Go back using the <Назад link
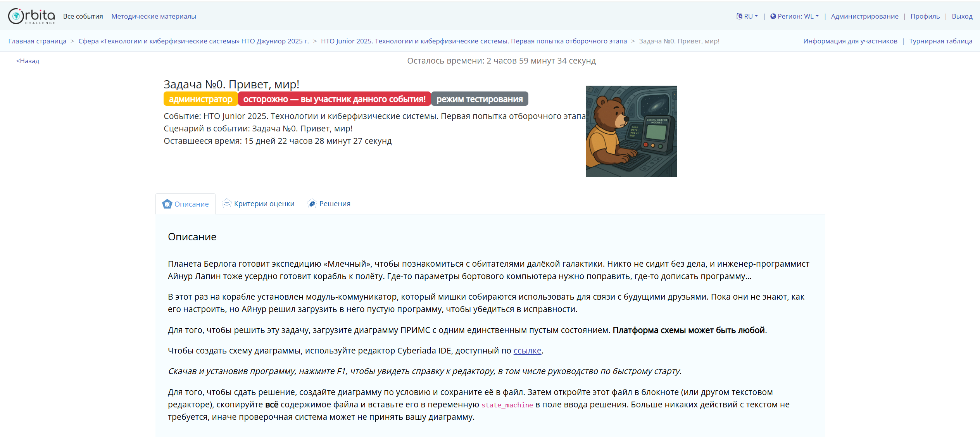Image resolution: width=980 pixels, height=438 pixels. 28,61
